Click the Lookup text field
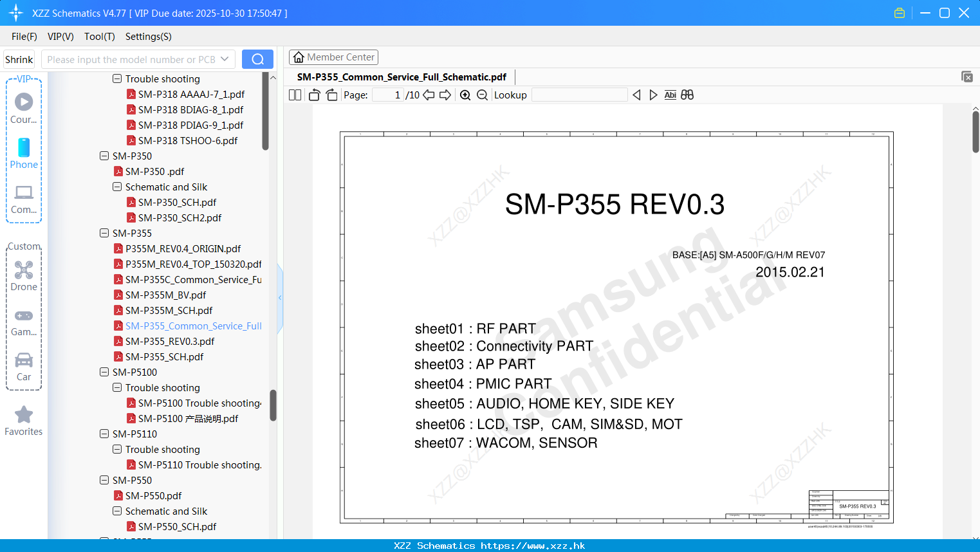980x552 pixels. 579,95
